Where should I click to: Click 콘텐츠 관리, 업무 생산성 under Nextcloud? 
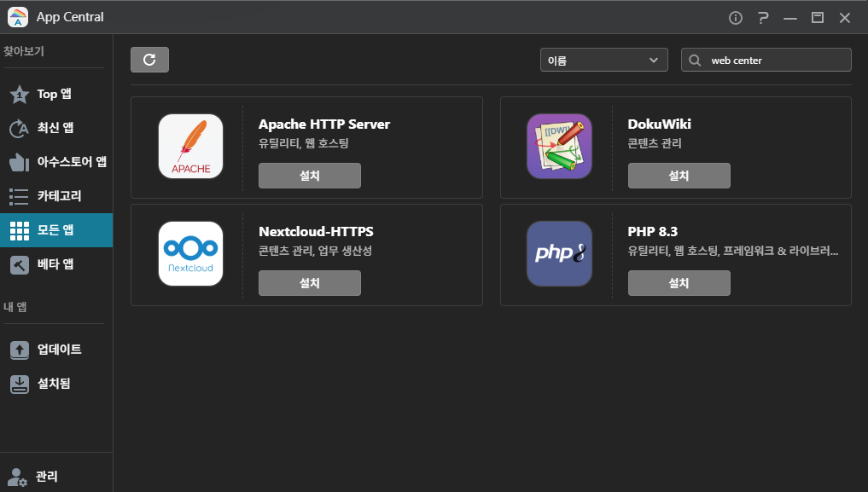coord(316,251)
